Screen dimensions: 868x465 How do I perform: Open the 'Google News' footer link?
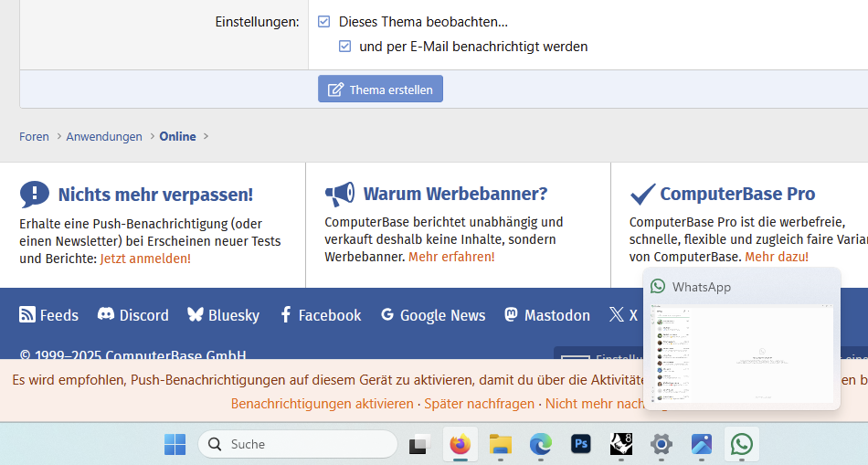click(443, 315)
